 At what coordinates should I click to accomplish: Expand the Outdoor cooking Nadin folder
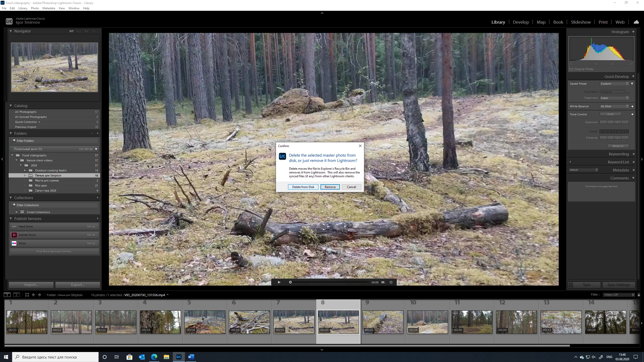(25, 170)
